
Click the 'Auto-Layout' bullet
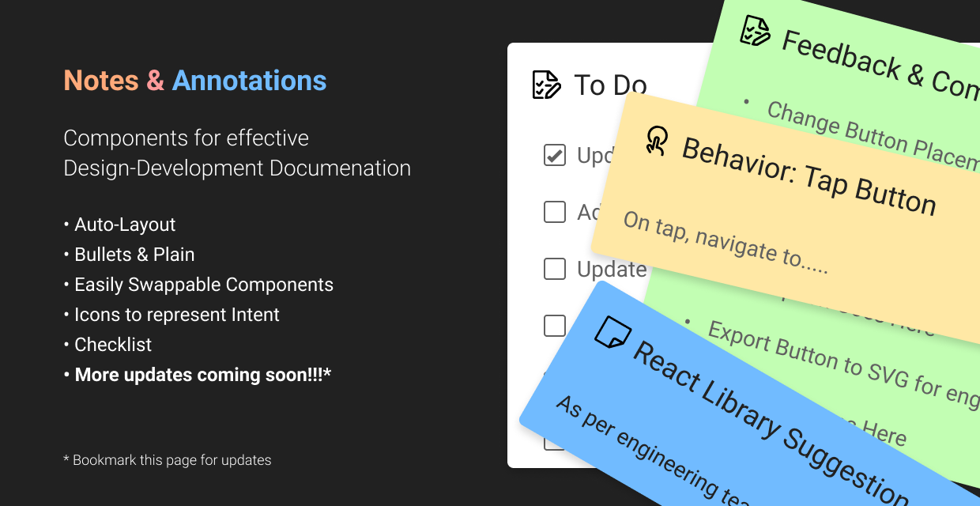tap(119, 225)
